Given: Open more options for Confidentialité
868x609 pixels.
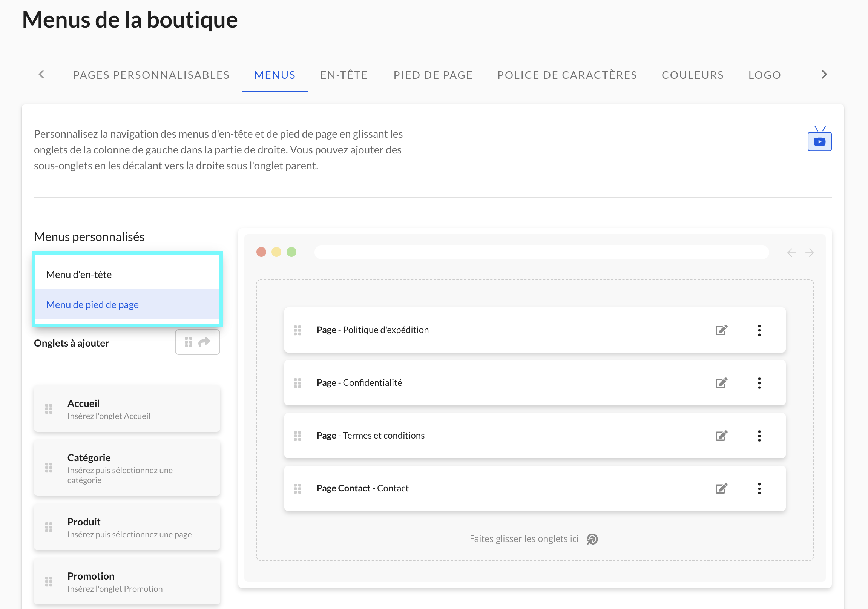Looking at the screenshot, I should pos(759,383).
